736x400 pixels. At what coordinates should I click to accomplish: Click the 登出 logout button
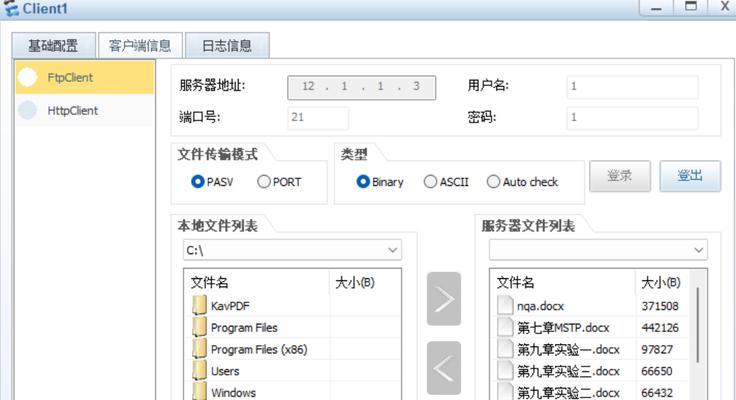pos(690,176)
